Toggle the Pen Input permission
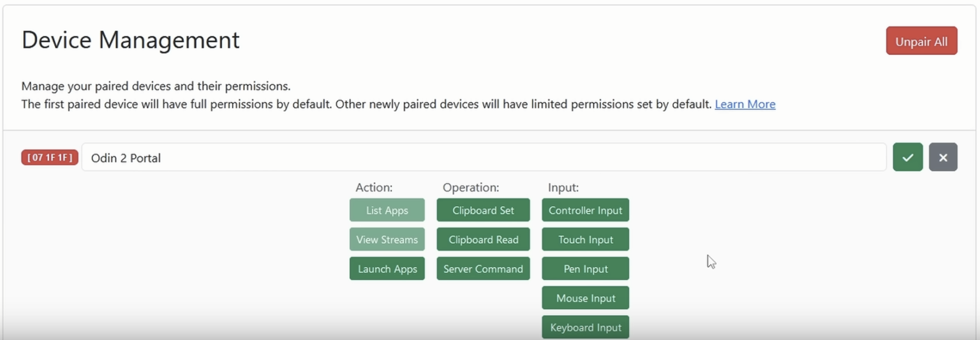Image resolution: width=980 pixels, height=340 pixels. coord(585,269)
